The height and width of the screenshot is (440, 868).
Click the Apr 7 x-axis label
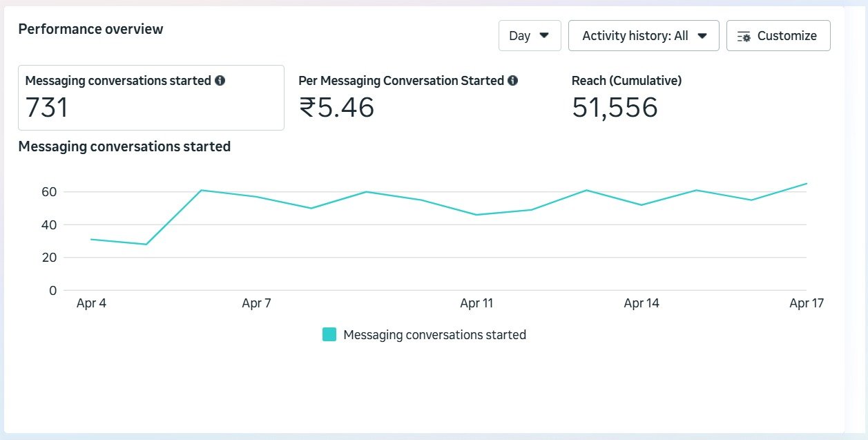256,303
